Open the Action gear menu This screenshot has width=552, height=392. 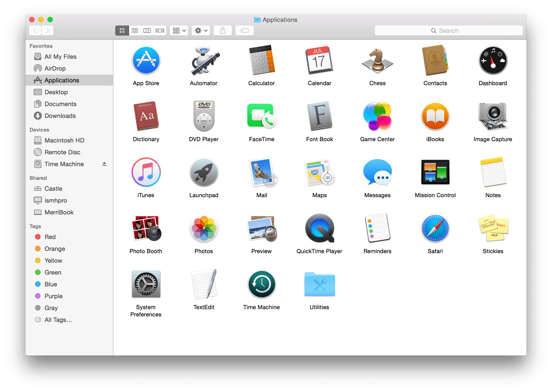click(x=201, y=31)
